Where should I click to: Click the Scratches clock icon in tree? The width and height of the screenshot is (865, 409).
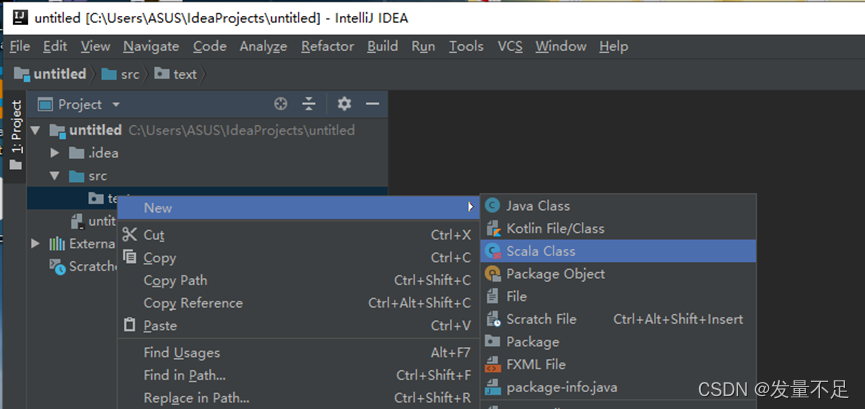tap(57, 267)
